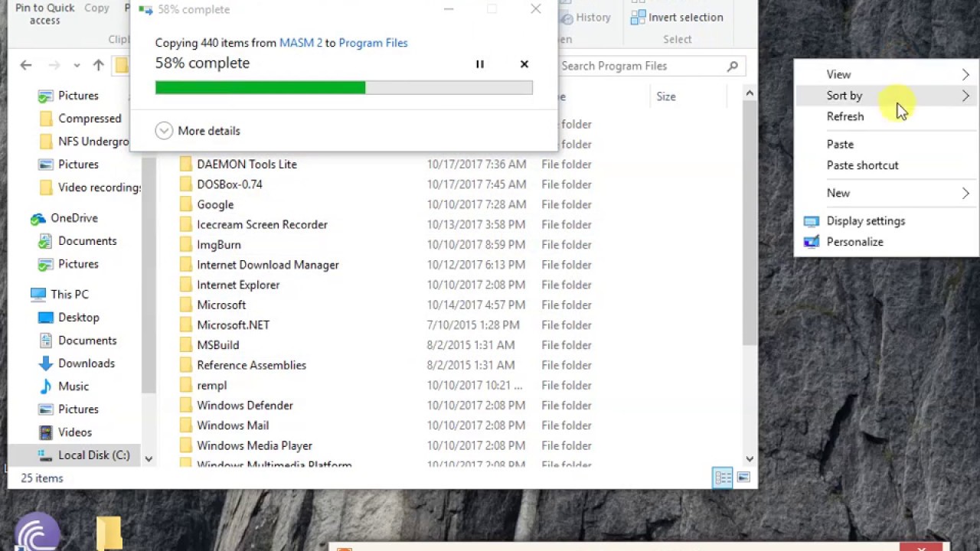
Task: Click the MSBuild folder icon
Action: (x=185, y=345)
